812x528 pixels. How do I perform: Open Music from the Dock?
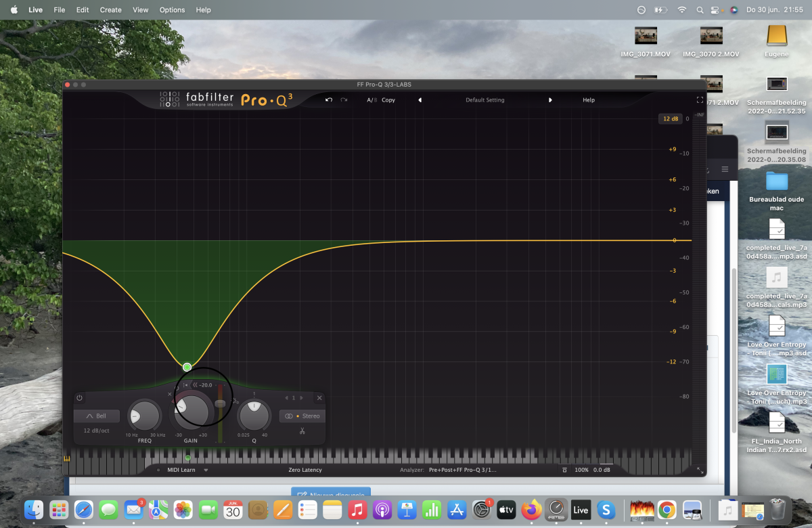[x=357, y=510]
